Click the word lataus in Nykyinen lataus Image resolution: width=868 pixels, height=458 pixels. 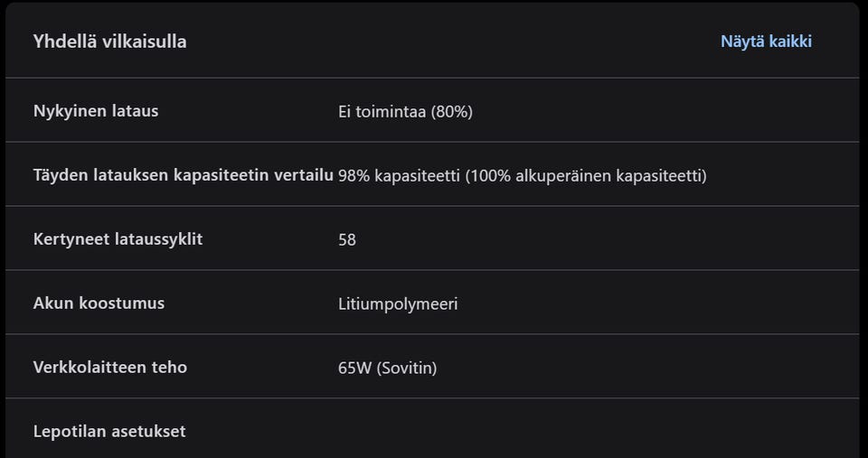pyautogui.click(x=135, y=111)
